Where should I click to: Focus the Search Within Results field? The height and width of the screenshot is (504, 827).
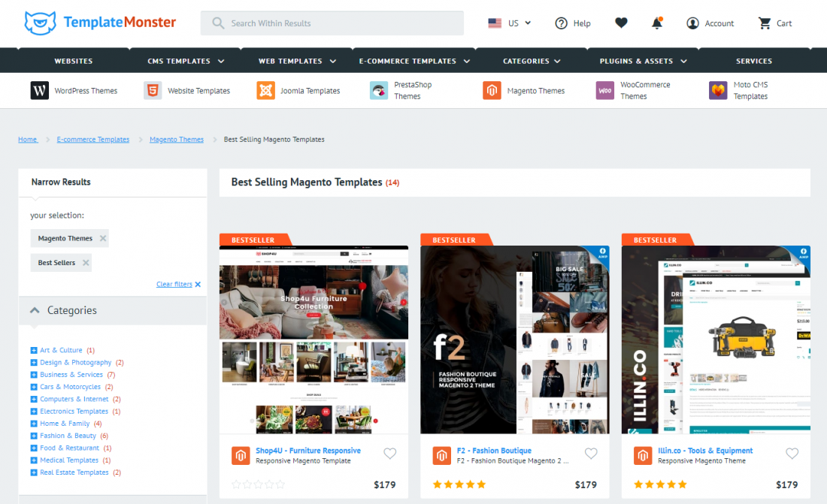coord(332,23)
